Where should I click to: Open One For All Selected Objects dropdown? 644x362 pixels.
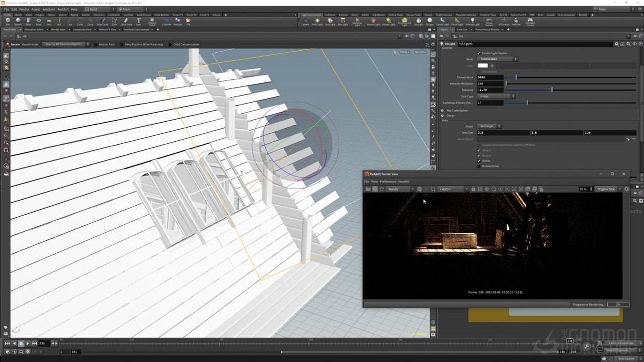coord(67,44)
